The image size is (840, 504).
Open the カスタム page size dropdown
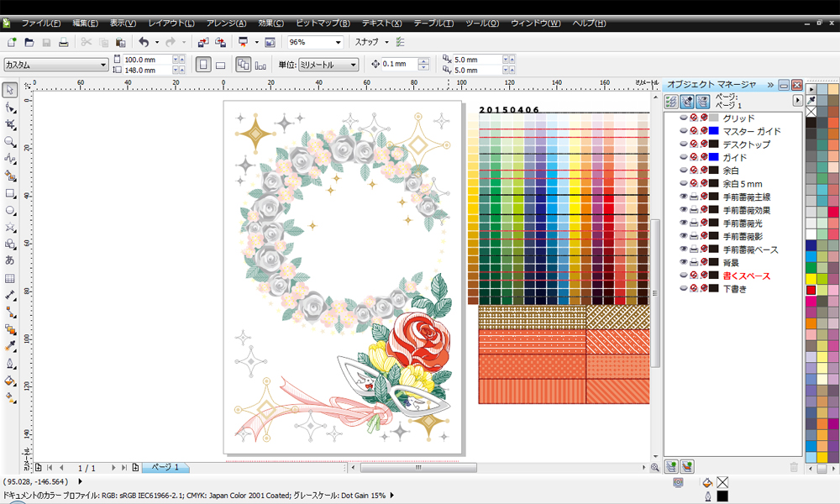(103, 64)
